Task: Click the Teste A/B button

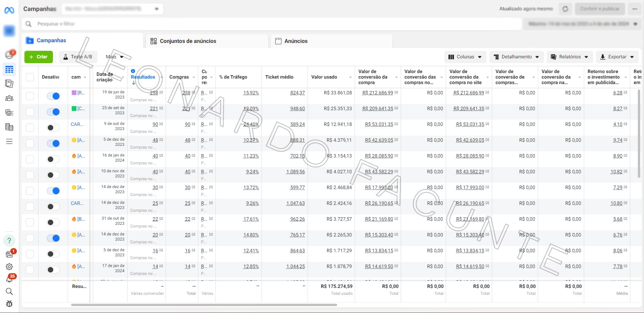Action: [x=78, y=57]
